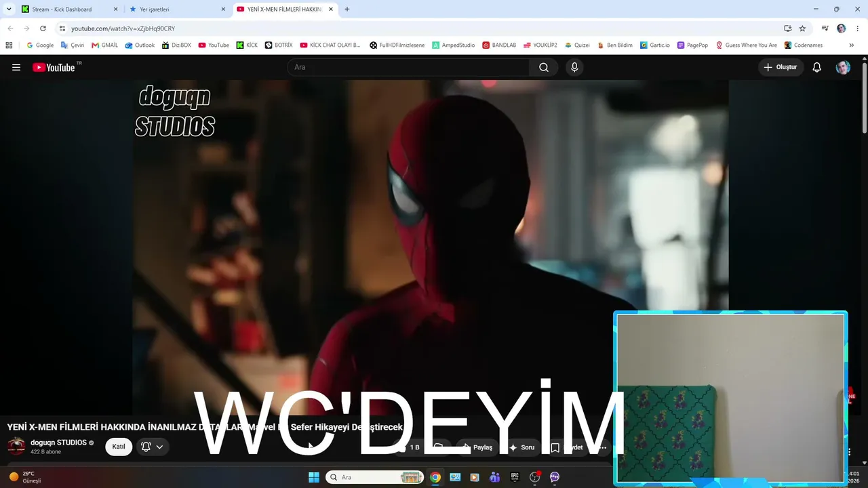
Task: Open the Quizei bookmark
Action: (577, 45)
